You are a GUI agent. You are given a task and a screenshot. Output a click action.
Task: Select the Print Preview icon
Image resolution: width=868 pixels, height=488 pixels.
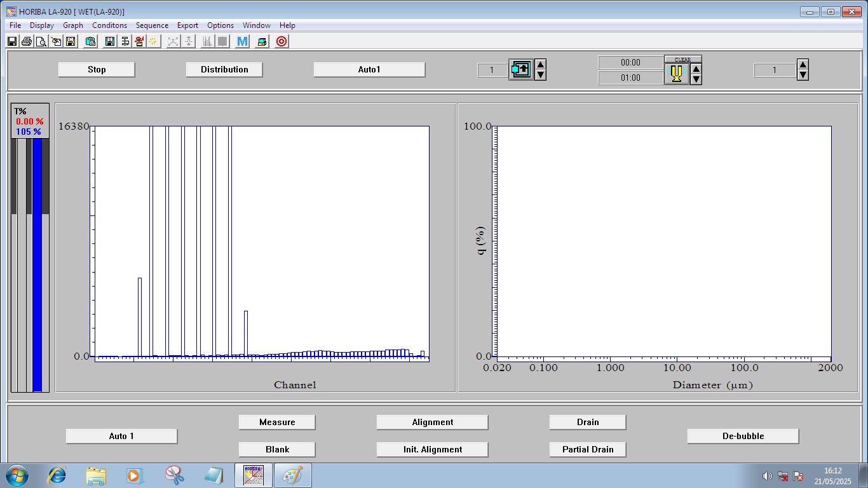[41, 41]
